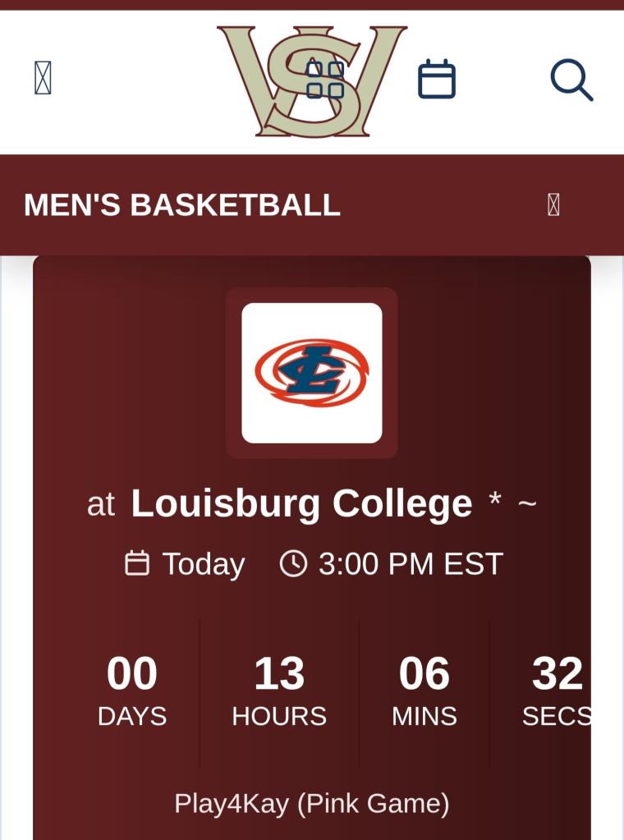Open the four-squares grid icon
This screenshot has width=624, height=840.
point(325,80)
